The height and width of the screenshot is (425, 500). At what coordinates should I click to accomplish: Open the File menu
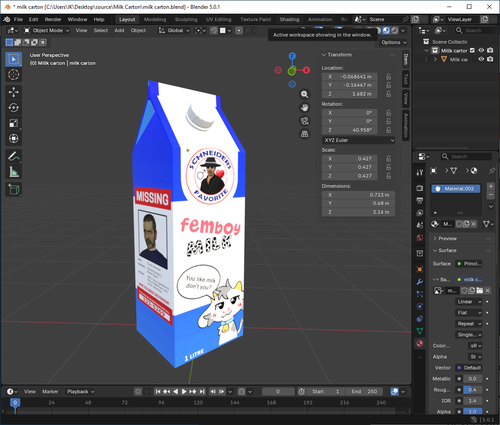tap(18, 19)
